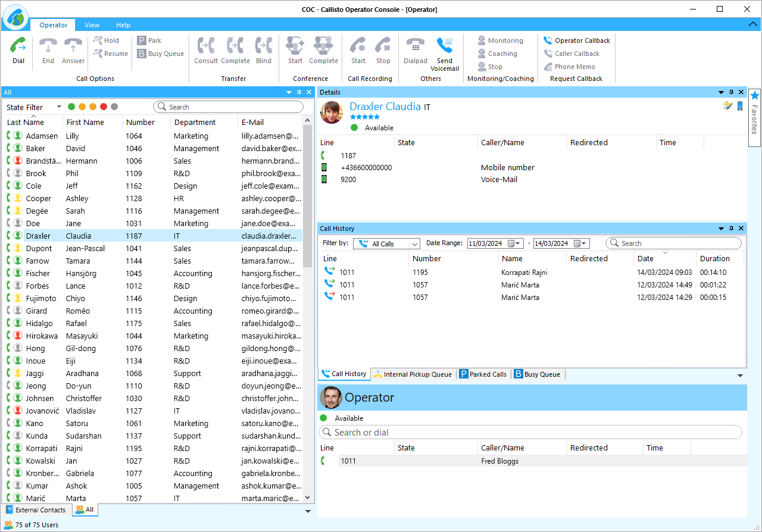This screenshot has height=532, width=762.
Task: Click the Search or dial field
Action: pyautogui.click(x=530, y=433)
